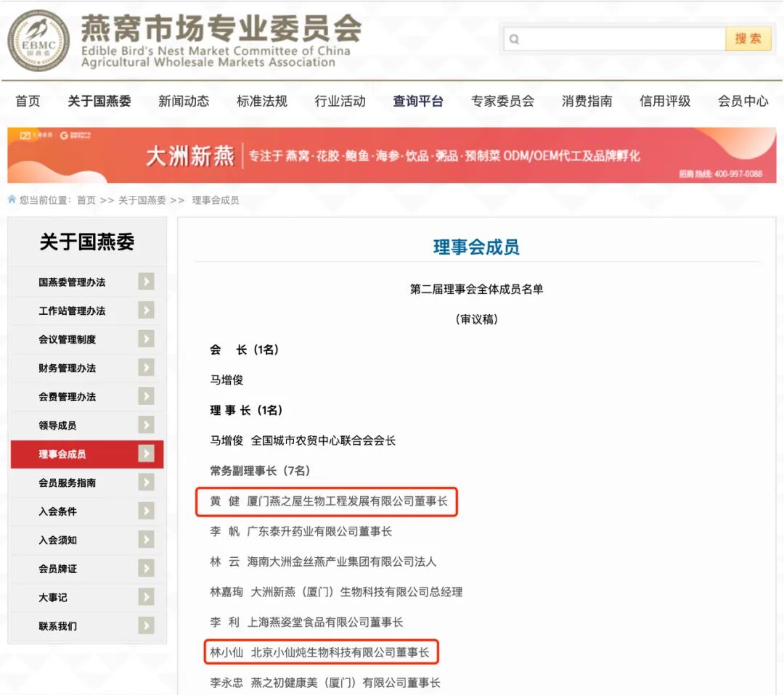Click 首页 link in breadcrumb

(86, 200)
